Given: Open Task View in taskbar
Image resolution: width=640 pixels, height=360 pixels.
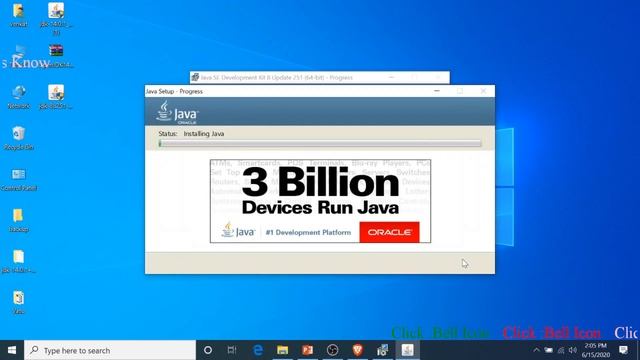Looking at the screenshot, I should click(232, 350).
